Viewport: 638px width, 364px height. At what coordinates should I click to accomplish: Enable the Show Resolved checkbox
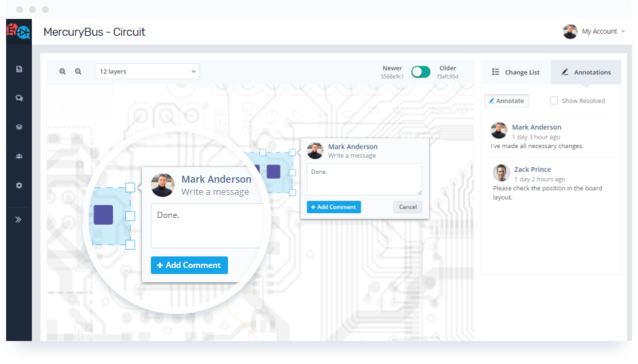[554, 100]
